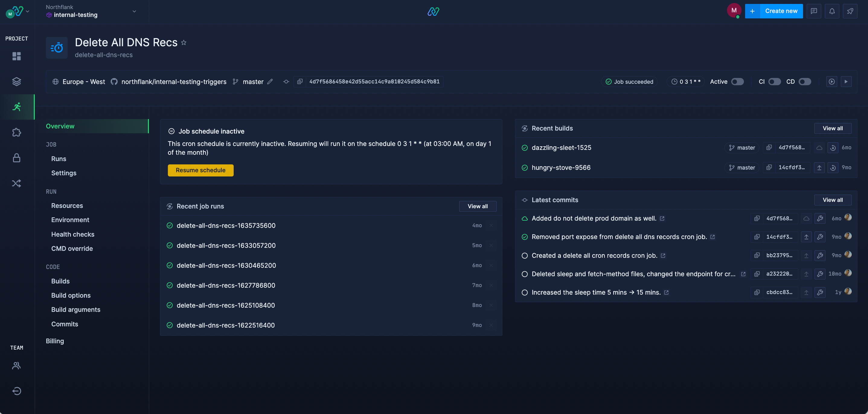Run the job with the play button
868x414 pixels.
[x=846, y=82]
